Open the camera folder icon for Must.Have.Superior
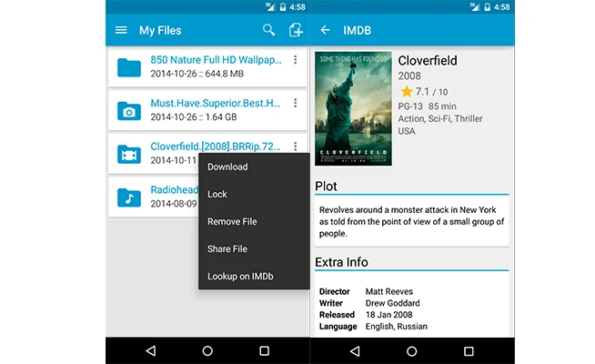The height and width of the screenshot is (364, 595). click(129, 111)
